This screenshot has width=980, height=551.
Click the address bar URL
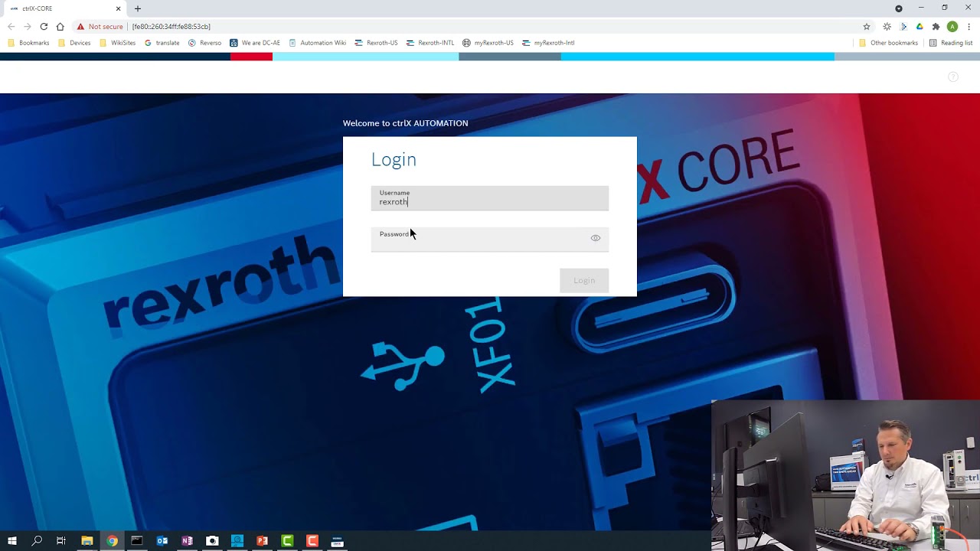(171, 26)
